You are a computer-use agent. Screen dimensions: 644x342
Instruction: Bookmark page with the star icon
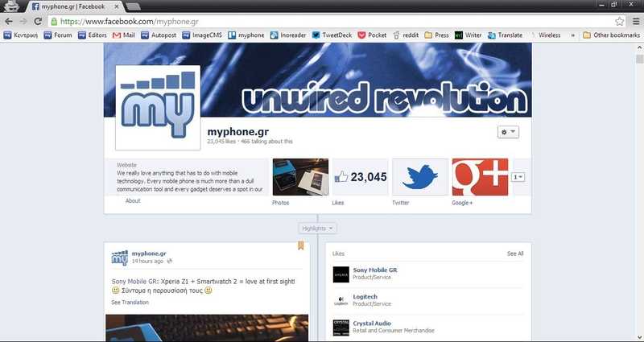coord(619,21)
